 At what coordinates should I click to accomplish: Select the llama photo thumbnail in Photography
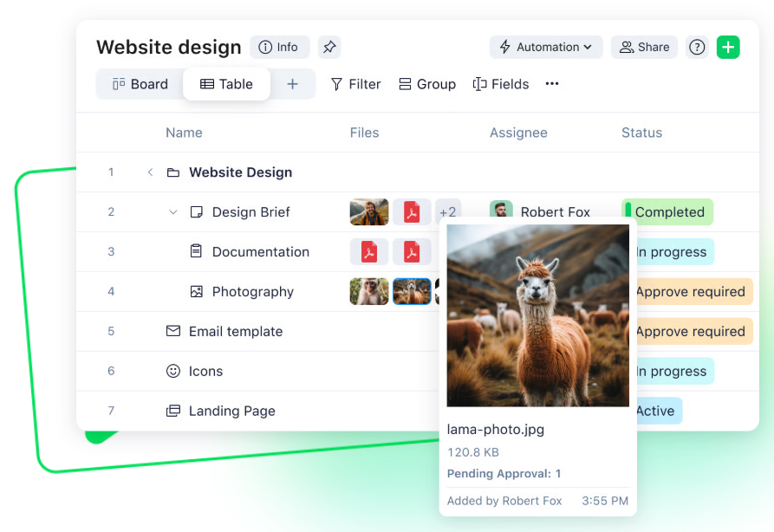(x=412, y=291)
